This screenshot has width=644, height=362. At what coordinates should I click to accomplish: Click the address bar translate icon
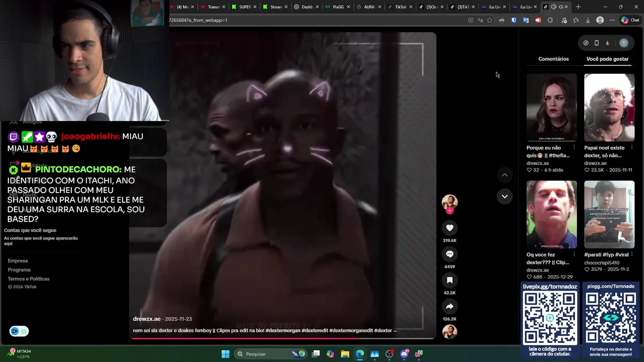[480, 20]
